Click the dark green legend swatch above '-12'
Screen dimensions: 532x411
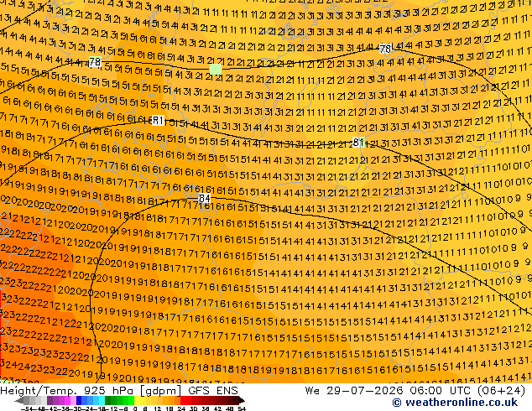(x=108, y=400)
